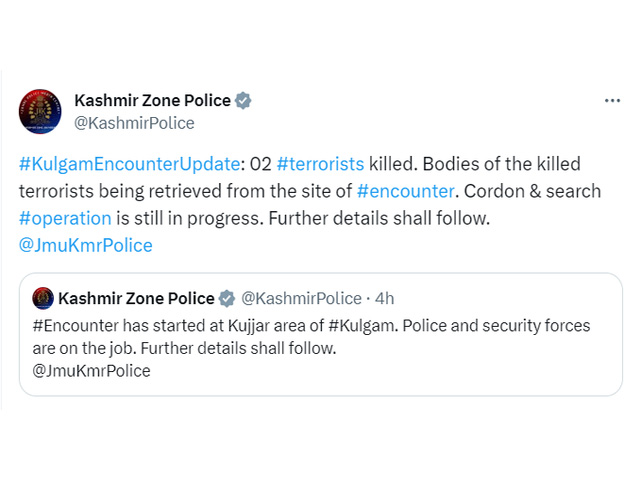Click #Kulgam hashtag in the quoted tweet
This screenshot has height=480, width=640.
(362, 326)
